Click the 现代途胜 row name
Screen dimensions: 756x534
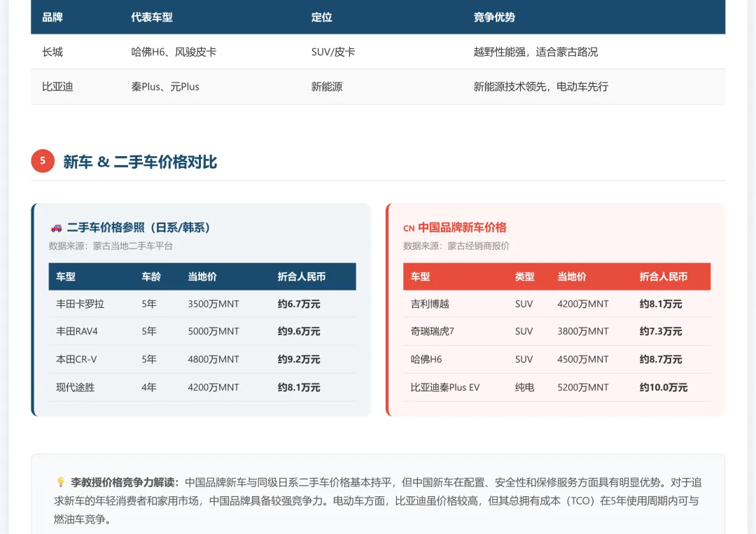tap(75, 388)
